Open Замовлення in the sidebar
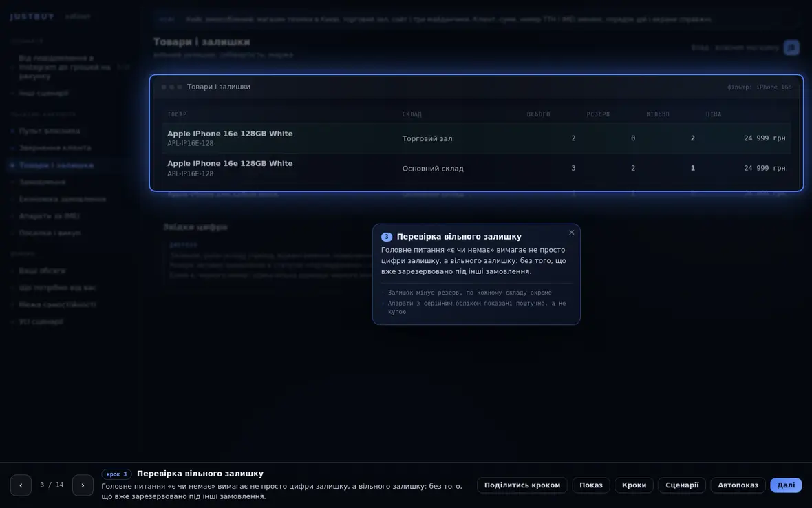Viewport: 812px width, 508px height. (x=42, y=182)
